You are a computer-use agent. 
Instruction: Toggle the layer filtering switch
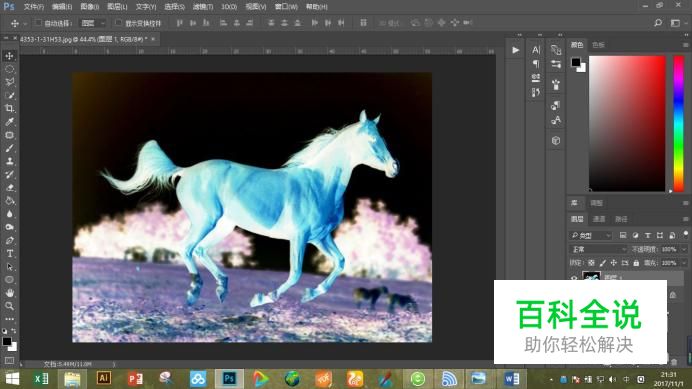tap(685, 234)
